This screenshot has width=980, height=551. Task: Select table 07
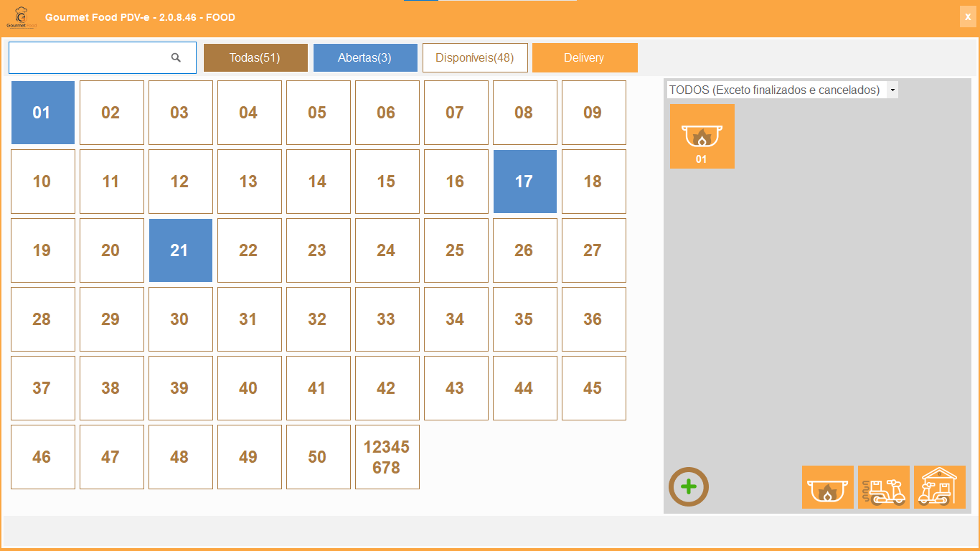tap(456, 113)
